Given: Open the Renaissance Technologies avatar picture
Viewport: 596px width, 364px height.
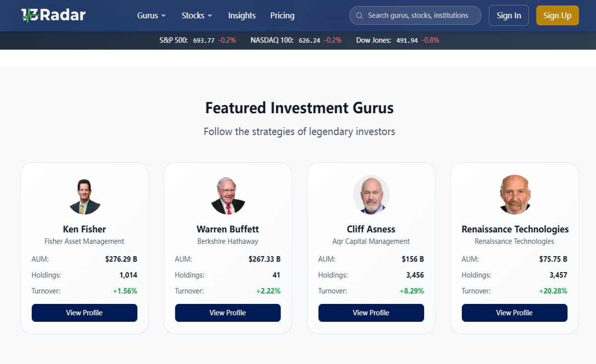Looking at the screenshot, I should coord(515,195).
